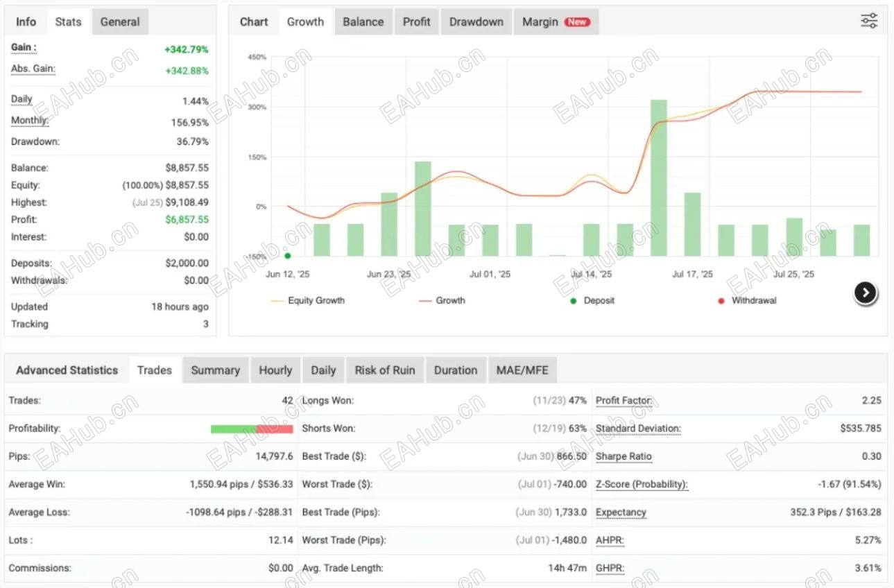Select the Margin tab with New badge
The image size is (894, 588).
(x=556, y=21)
